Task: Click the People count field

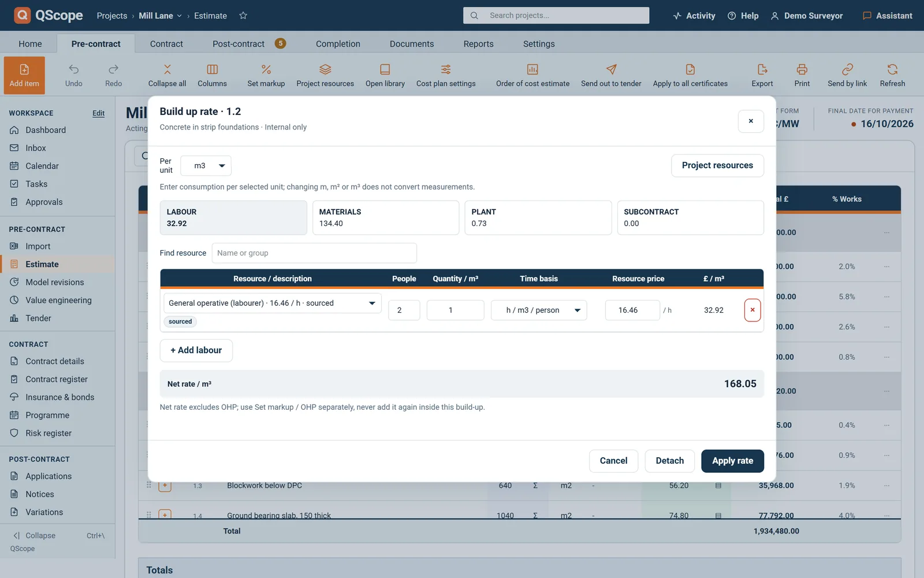Action: (404, 310)
